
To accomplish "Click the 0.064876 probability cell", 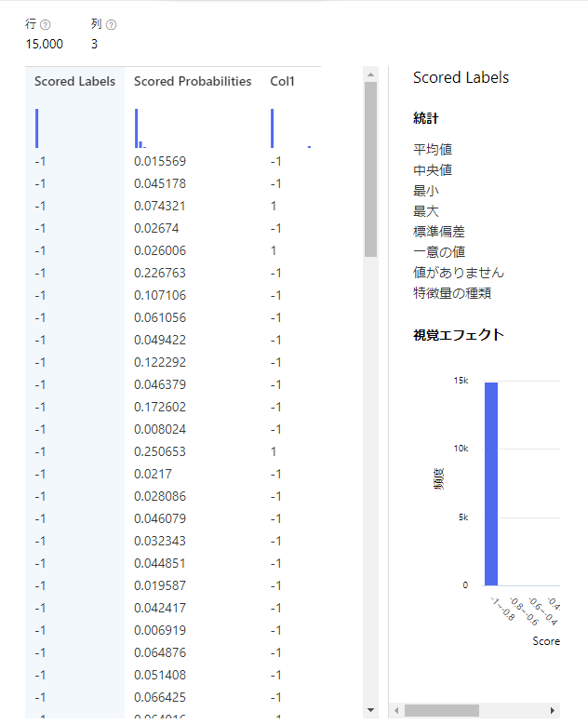I will [160, 652].
